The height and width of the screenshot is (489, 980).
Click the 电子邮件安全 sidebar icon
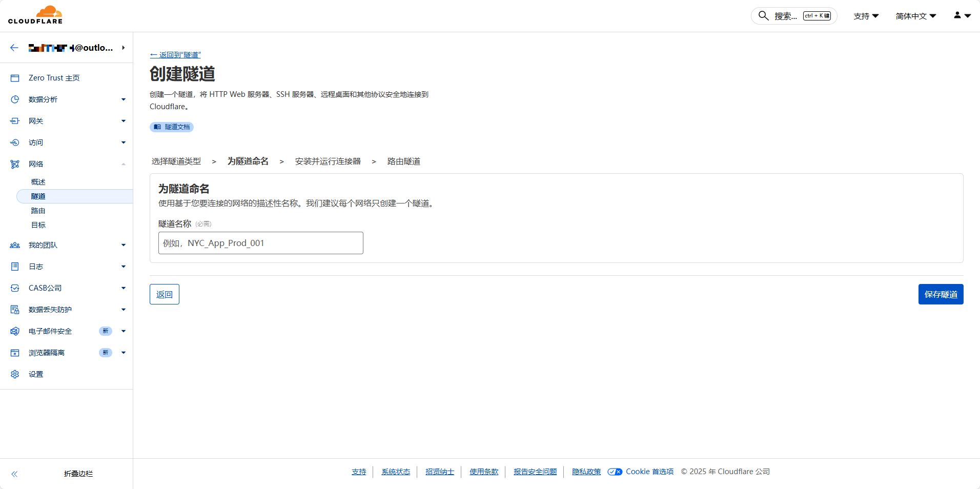click(15, 331)
